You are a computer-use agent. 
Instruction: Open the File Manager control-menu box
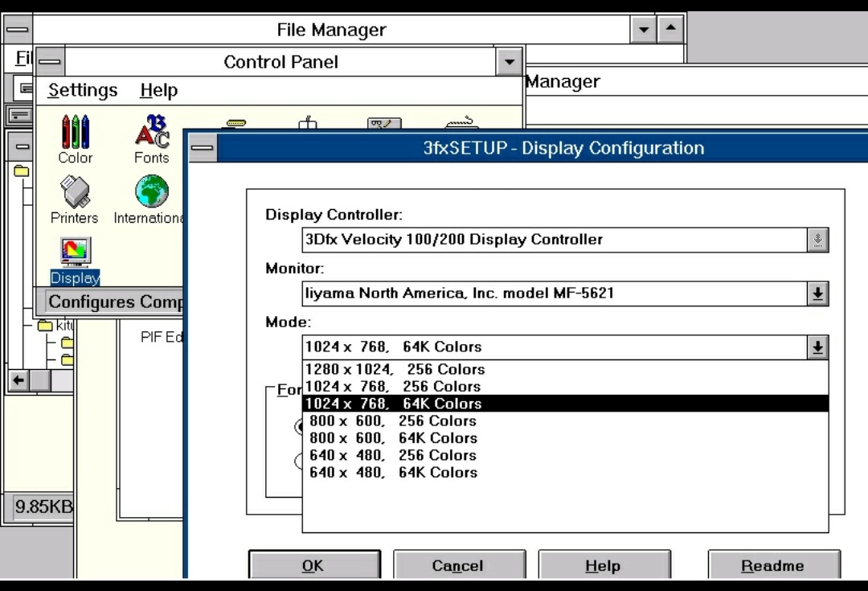(x=18, y=30)
